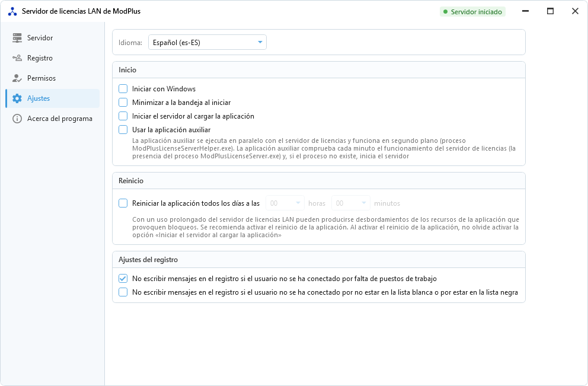
Task: Open Acerca del programa page
Action: pyautogui.click(x=53, y=119)
